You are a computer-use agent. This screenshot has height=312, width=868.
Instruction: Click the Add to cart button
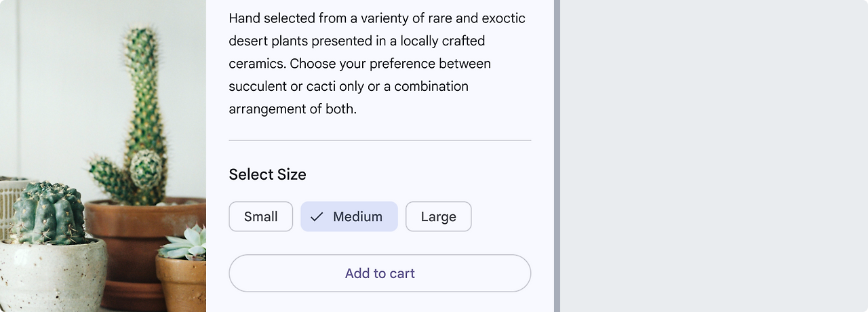click(x=380, y=273)
